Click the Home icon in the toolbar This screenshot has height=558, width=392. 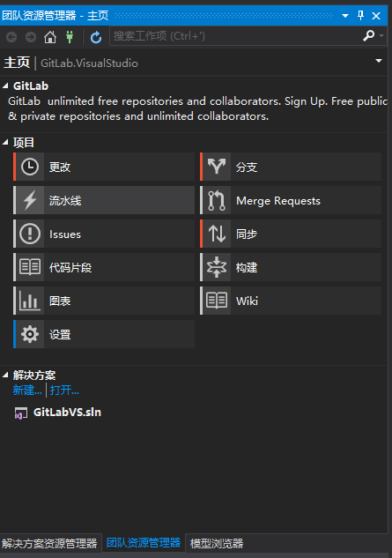tap(50, 37)
